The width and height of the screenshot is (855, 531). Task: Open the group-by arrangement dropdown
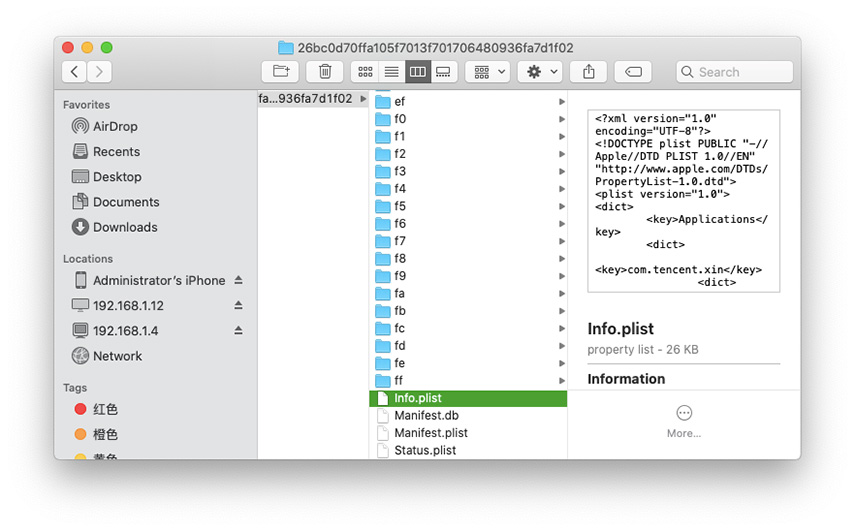click(x=489, y=72)
